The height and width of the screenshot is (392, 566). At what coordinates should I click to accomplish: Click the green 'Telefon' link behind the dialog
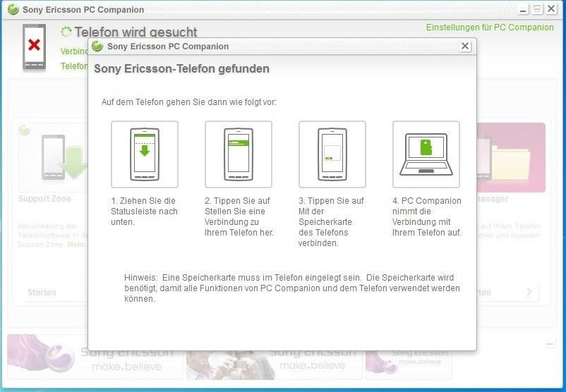(74, 66)
